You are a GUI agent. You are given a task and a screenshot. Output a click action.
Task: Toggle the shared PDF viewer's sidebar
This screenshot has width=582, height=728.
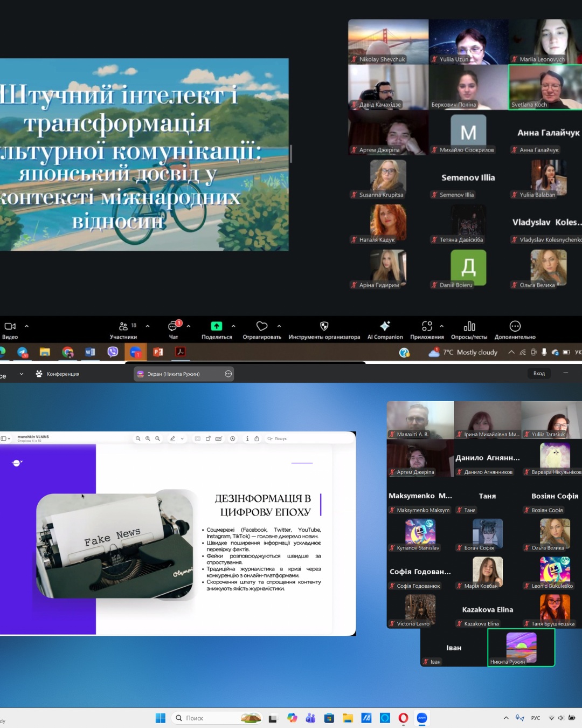coord(4,438)
